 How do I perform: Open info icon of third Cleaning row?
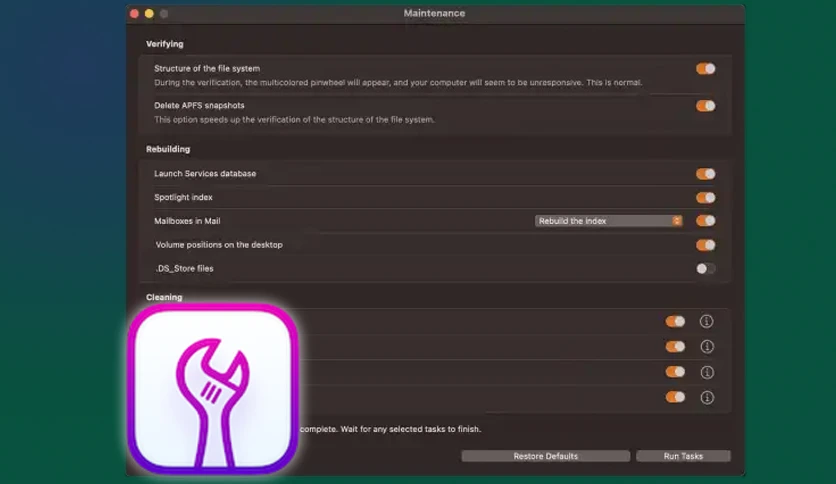pos(707,372)
